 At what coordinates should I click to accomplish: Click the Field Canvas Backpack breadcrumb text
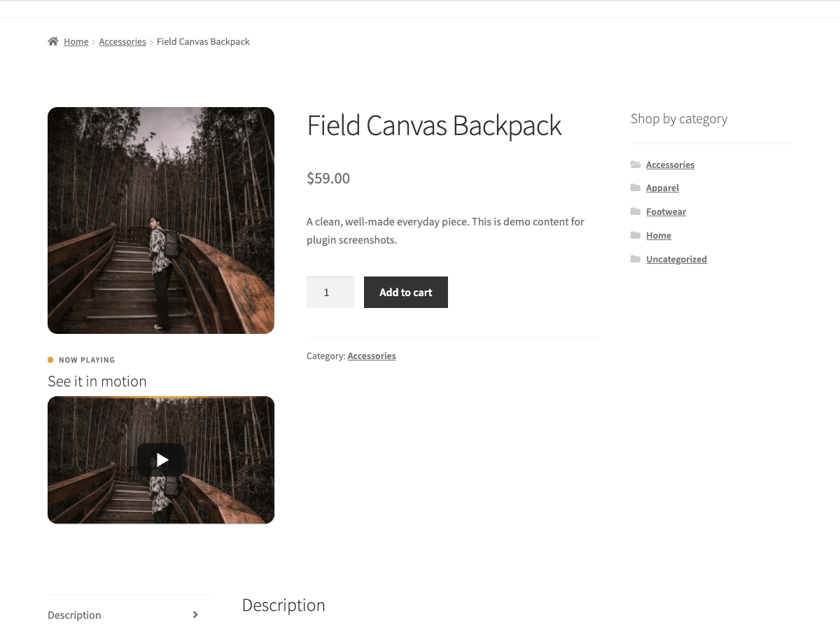tap(203, 41)
